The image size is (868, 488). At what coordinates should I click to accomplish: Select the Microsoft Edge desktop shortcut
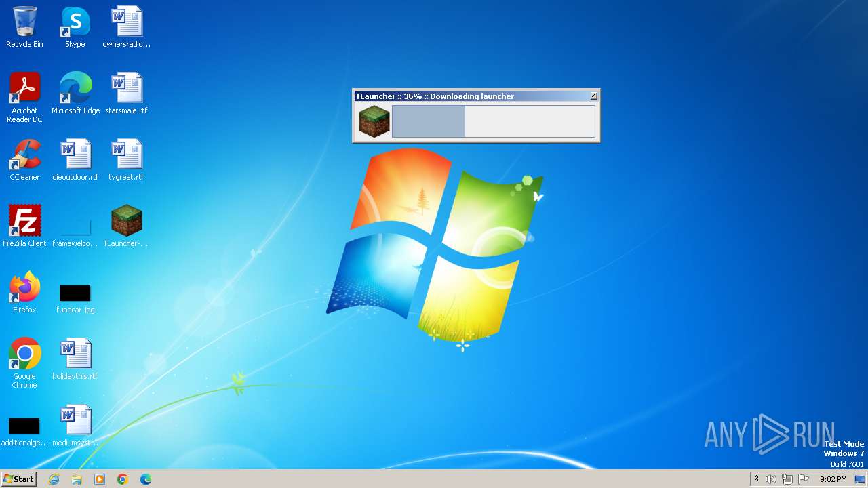75,94
